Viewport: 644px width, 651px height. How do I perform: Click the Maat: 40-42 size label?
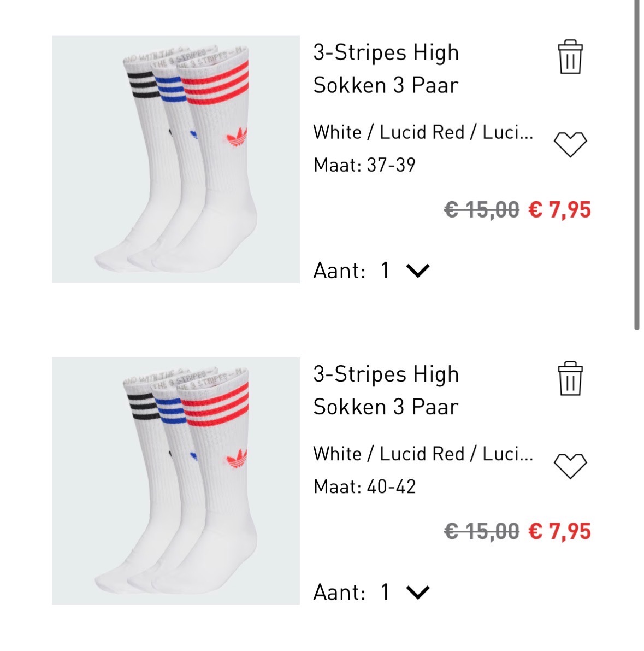[367, 486]
